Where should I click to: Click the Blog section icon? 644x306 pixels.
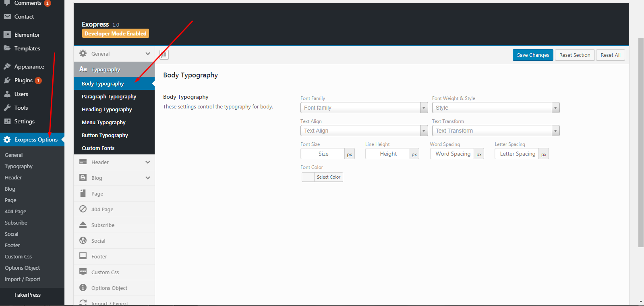click(x=83, y=178)
